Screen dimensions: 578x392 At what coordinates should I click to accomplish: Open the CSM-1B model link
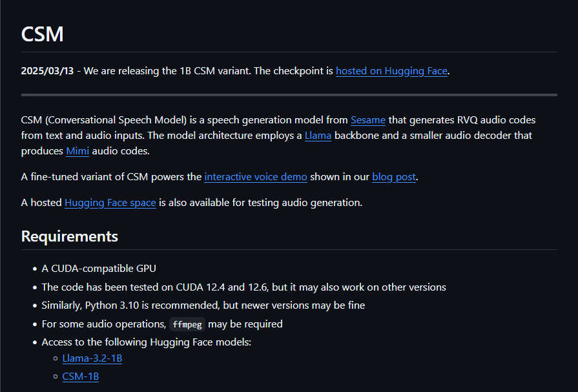pyautogui.click(x=80, y=376)
